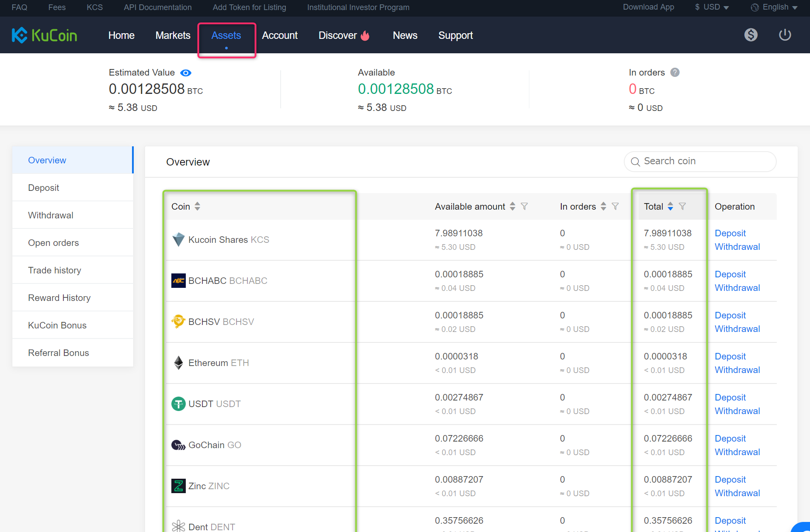The height and width of the screenshot is (532, 810).
Task: Go to Home in navigation
Action: point(122,35)
